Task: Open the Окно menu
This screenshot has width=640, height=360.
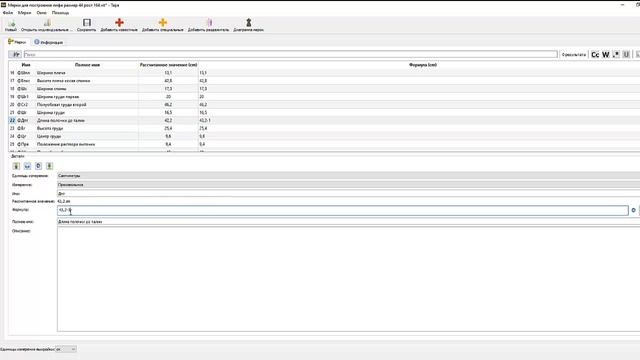Action: coord(42,13)
